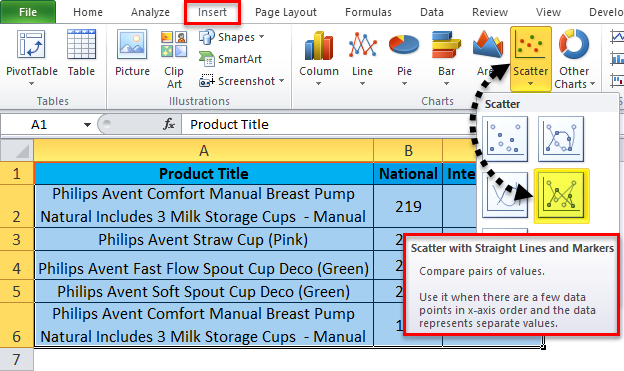Expand the PivotTable dropdown arrow
This screenshot has width=624, height=371.
click(x=31, y=84)
